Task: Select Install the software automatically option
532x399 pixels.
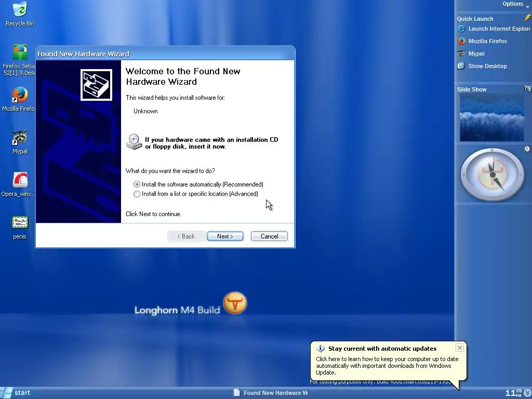Action: tap(198, 184)
